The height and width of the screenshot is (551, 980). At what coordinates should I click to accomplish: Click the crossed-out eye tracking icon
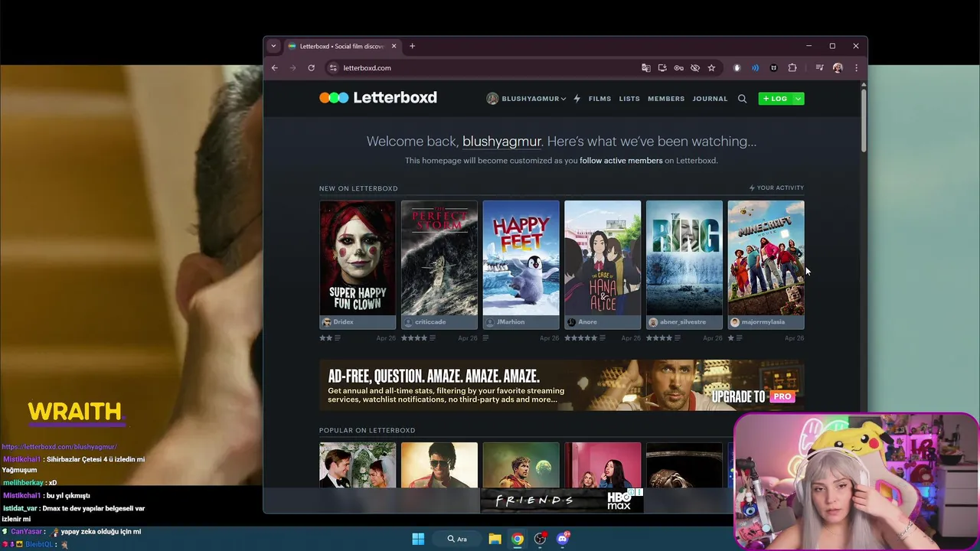695,68
